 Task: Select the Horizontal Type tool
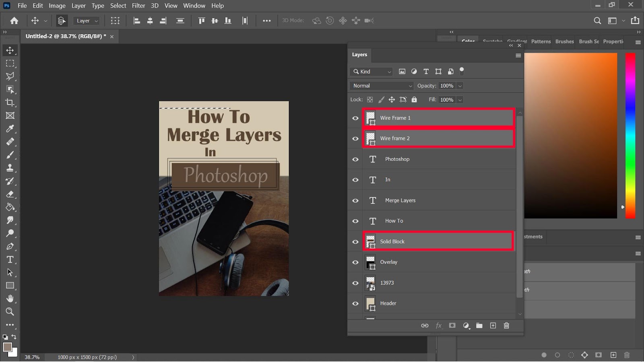tap(10, 259)
